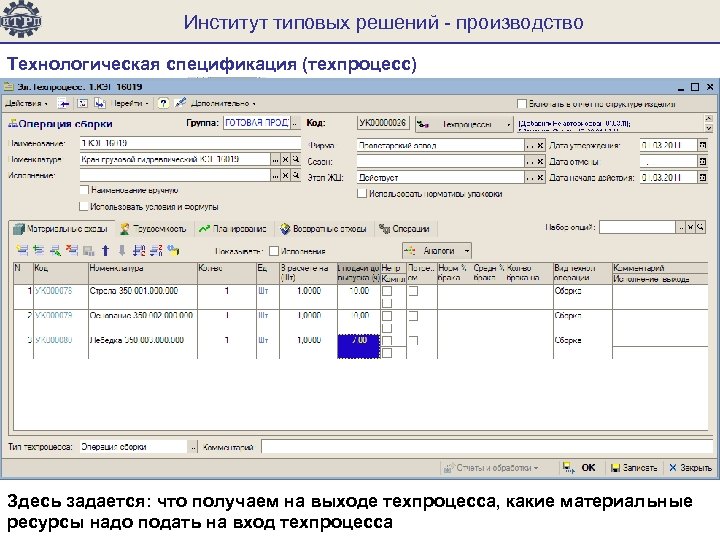Clear the Номенклатура field with its X button
Image resolution: width=720 pixels, height=540 pixels.
(x=285, y=159)
